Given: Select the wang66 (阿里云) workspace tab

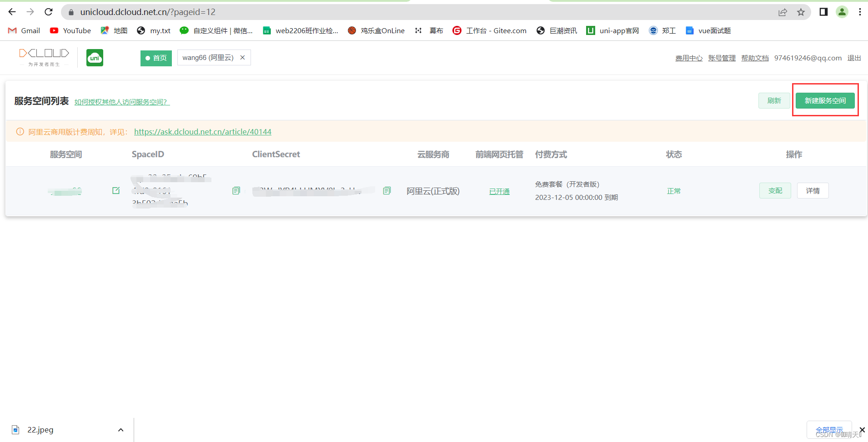Looking at the screenshot, I should (207, 57).
